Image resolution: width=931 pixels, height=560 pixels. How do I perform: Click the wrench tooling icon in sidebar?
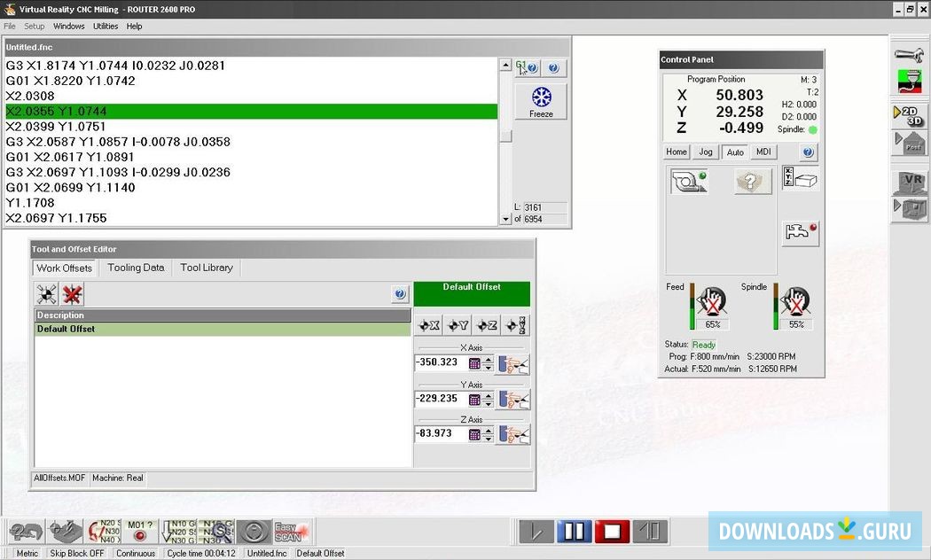pos(909,55)
